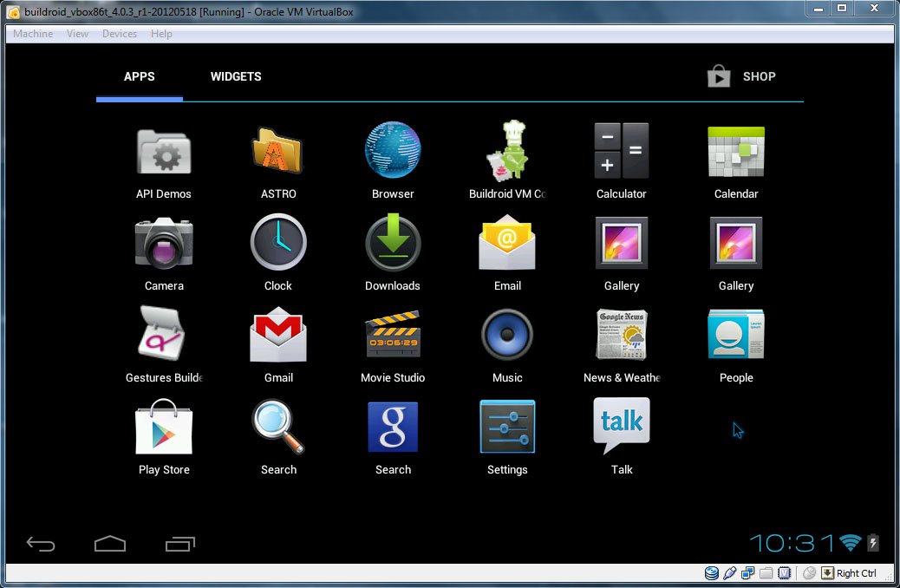Minimize the VirtualBox window
This screenshot has height=588, width=900.
pos(818,9)
